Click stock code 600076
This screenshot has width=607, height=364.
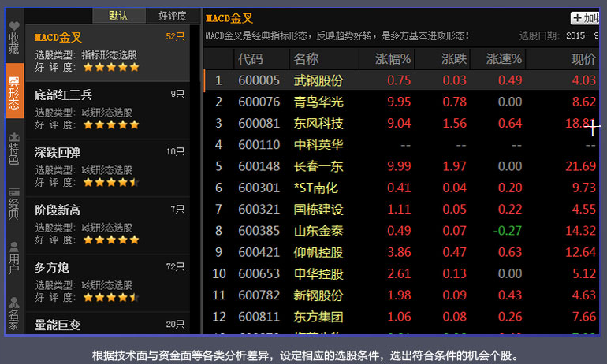point(259,102)
